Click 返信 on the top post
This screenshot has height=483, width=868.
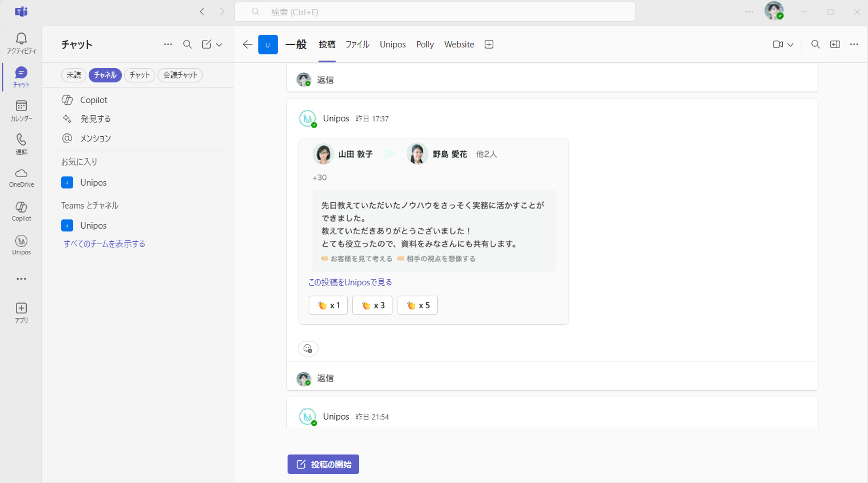click(x=325, y=80)
